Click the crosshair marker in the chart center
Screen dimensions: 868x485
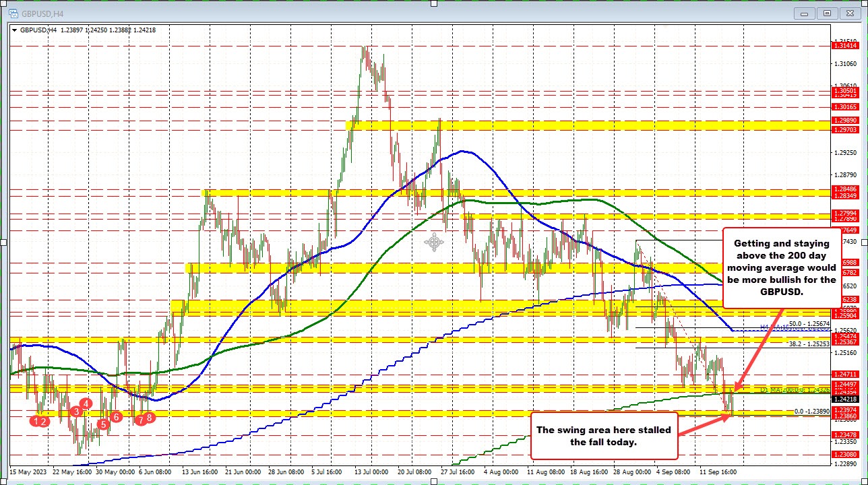[434, 243]
